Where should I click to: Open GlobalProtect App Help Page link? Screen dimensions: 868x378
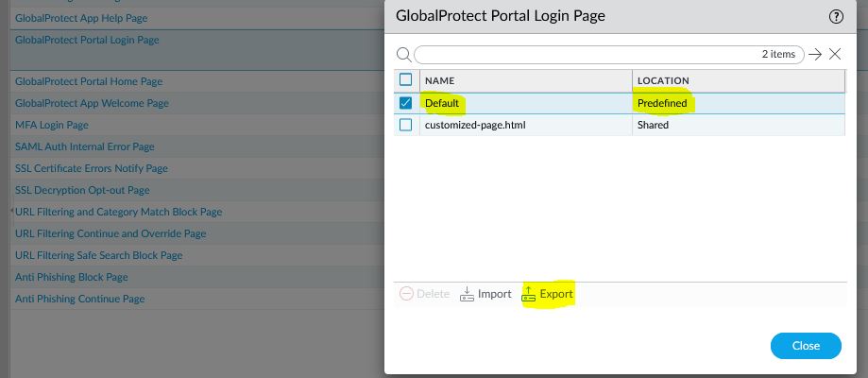(81, 18)
